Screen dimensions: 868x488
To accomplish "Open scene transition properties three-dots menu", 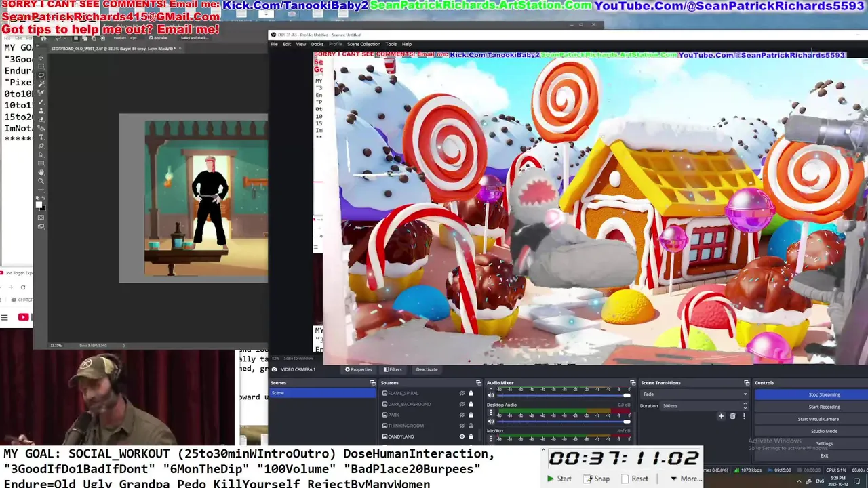I will click(744, 416).
